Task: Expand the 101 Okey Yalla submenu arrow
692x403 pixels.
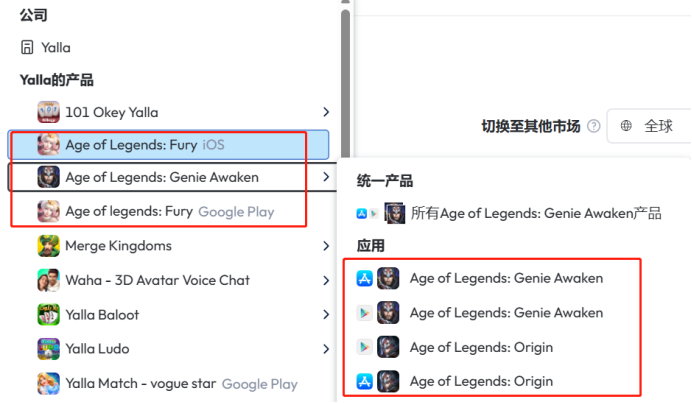Action: tap(326, 112)
